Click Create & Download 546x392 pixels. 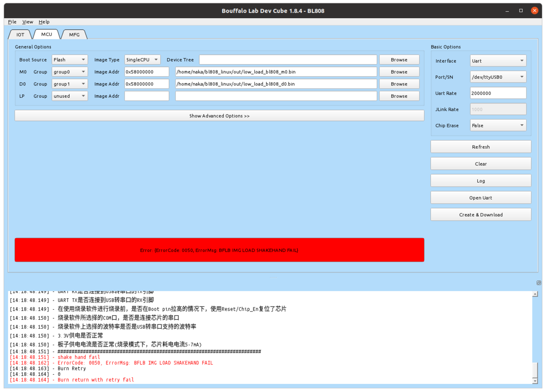point(481,215)
